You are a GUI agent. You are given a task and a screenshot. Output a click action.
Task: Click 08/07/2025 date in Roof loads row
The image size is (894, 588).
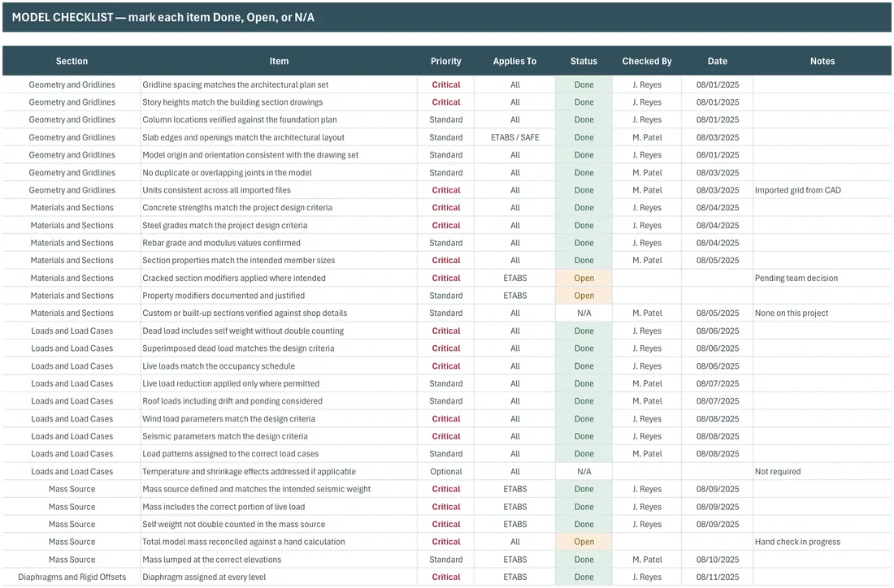point(718,401)
